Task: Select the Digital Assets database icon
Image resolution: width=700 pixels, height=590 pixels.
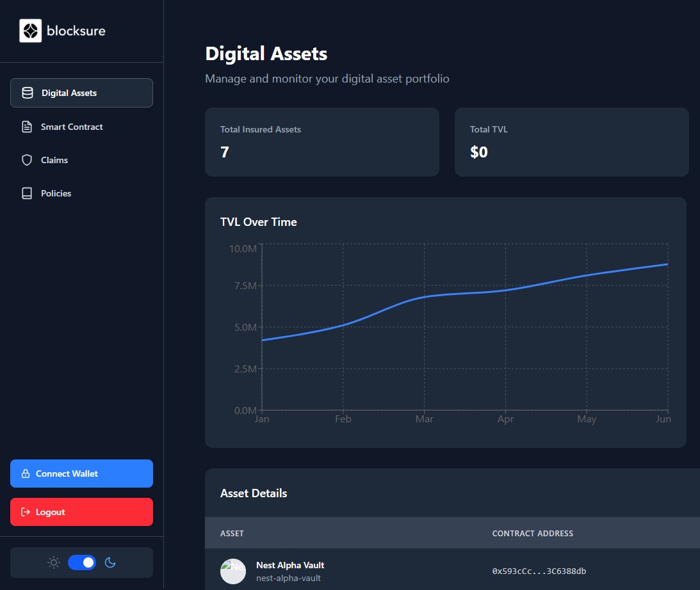Action: coord(27,92)
